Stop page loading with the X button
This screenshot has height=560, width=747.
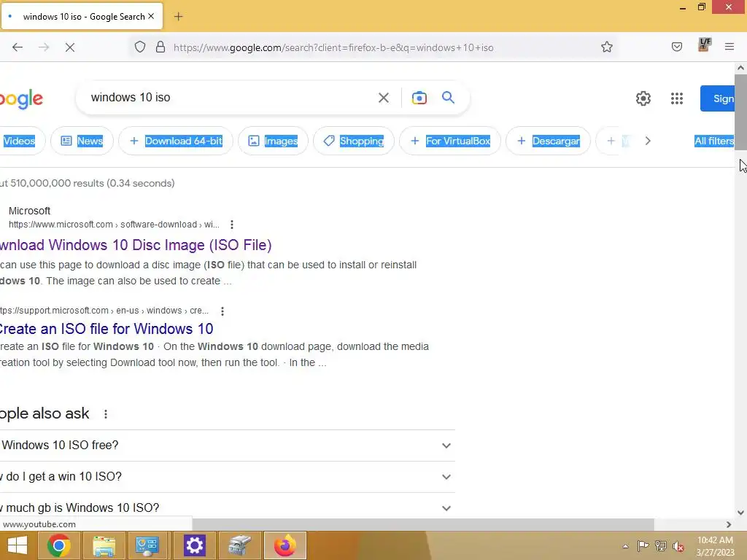(69, 47)
